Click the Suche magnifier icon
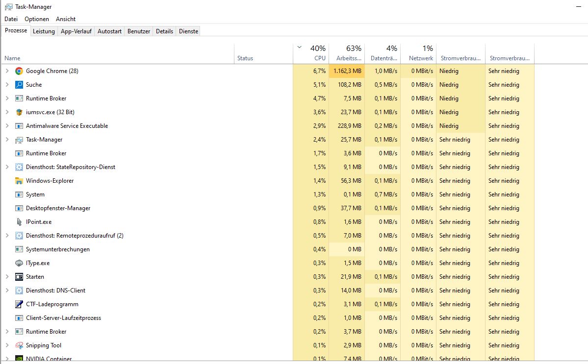Image resolution: width=588 pixels, height=364 pixels. click(x=19, y=85)
